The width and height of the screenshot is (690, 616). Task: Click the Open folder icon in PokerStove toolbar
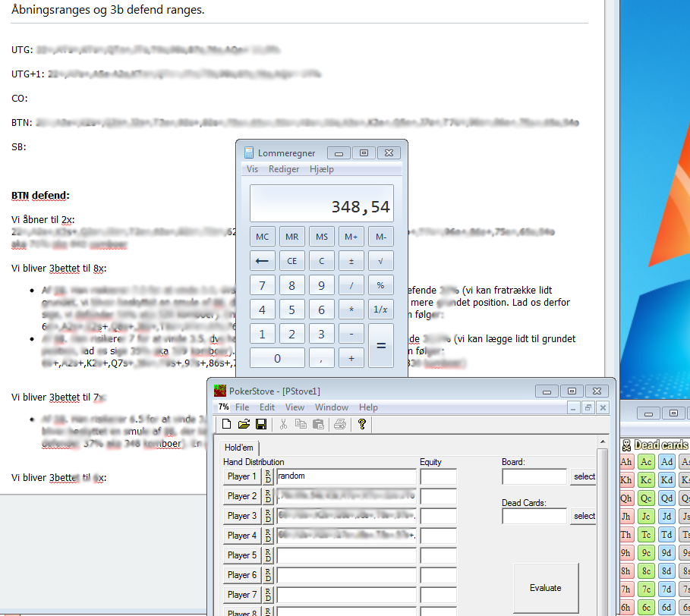(x=244, y=424)
